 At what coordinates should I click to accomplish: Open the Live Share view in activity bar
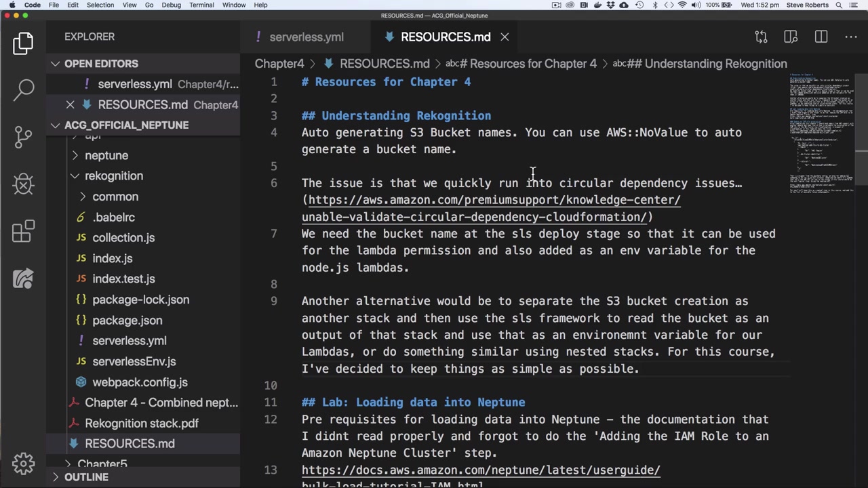pyautogui.click(x=23, y=279)
